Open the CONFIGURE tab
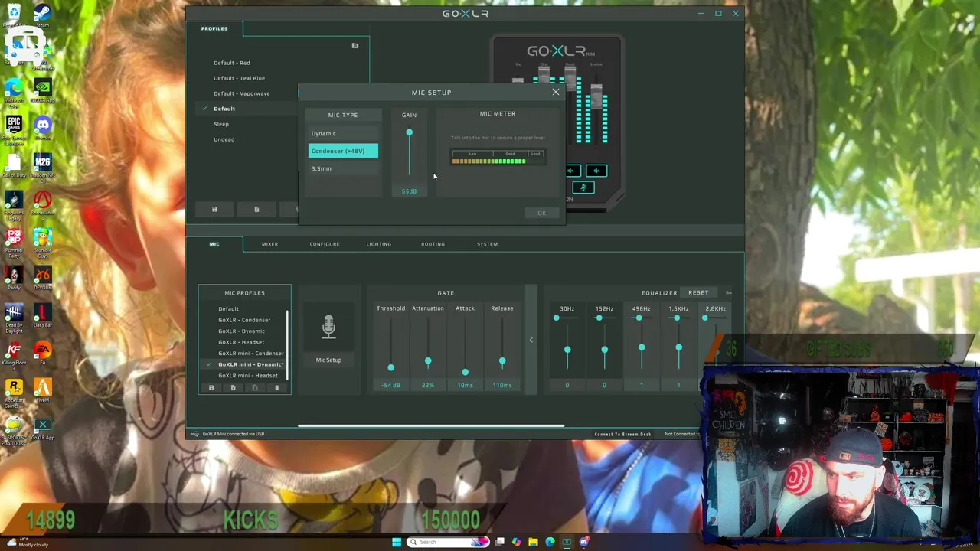 325,244
